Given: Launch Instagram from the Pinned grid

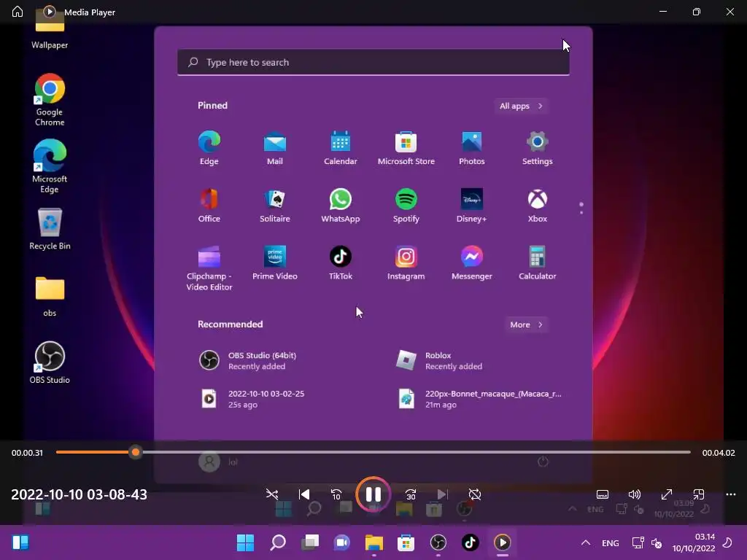Looking at the screenshot, I should (x=406, y=262).
